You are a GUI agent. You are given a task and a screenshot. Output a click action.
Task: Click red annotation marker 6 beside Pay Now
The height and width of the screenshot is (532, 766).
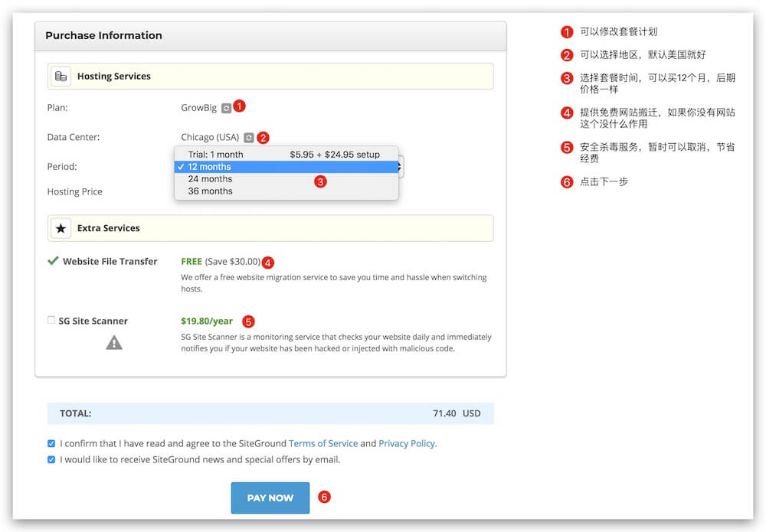coord(324,497)
